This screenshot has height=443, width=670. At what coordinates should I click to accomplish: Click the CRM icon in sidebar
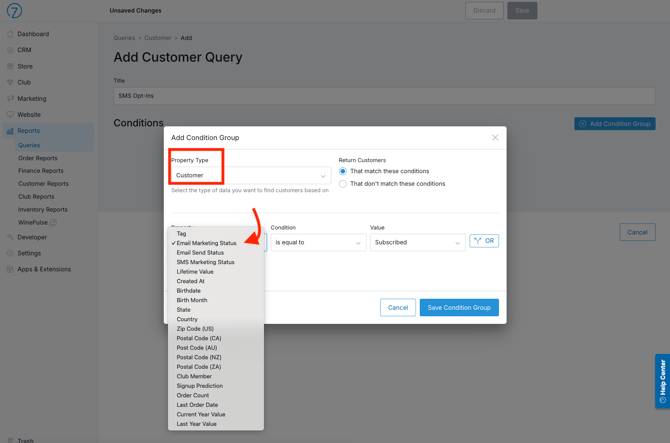(10, 50)
